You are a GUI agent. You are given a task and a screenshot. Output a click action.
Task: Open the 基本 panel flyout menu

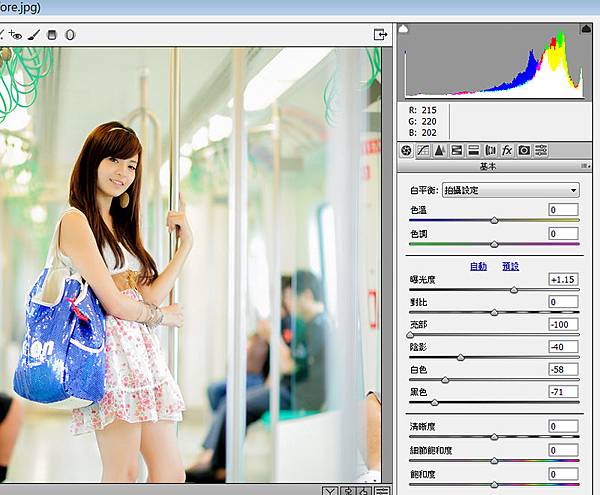[x=585, y=166]
